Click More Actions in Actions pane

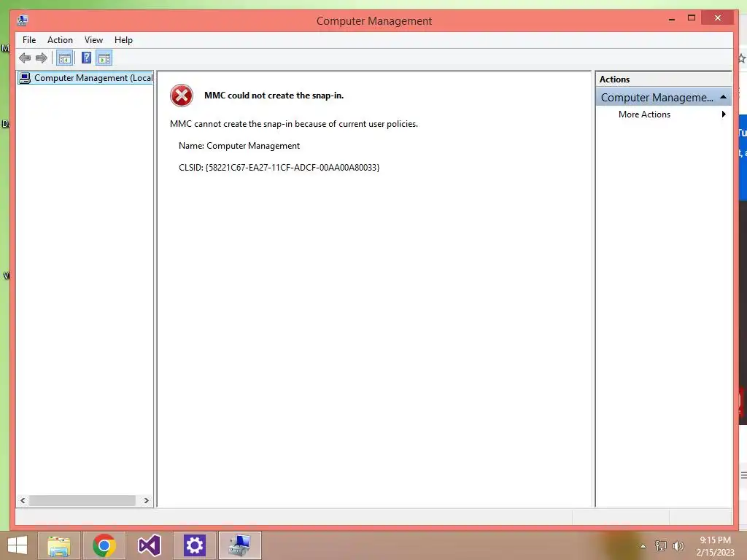(644, 114)
